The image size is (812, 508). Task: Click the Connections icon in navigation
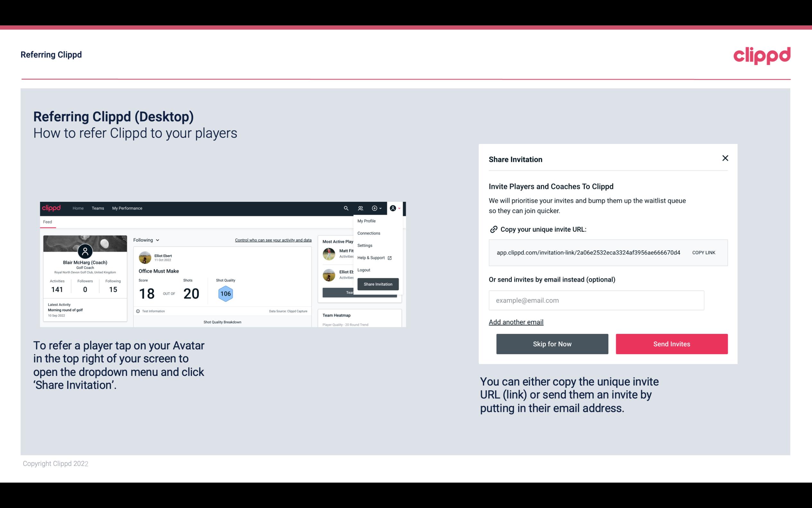(360, 208)
